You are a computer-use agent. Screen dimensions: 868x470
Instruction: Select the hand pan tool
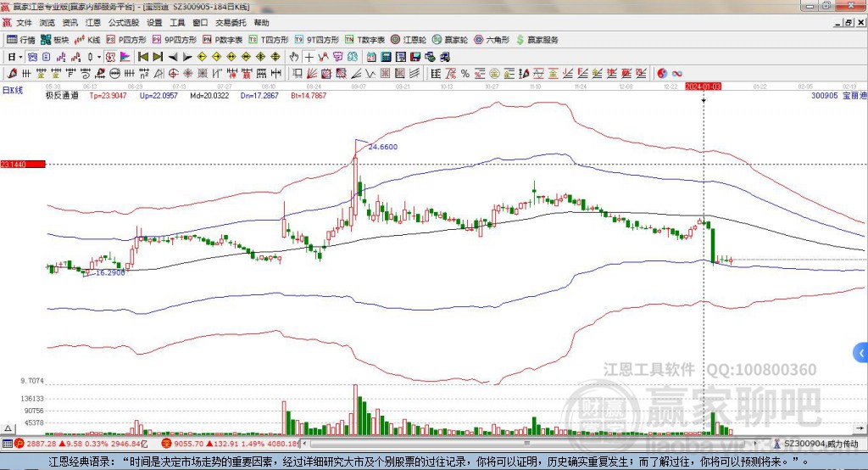point(294,57)
